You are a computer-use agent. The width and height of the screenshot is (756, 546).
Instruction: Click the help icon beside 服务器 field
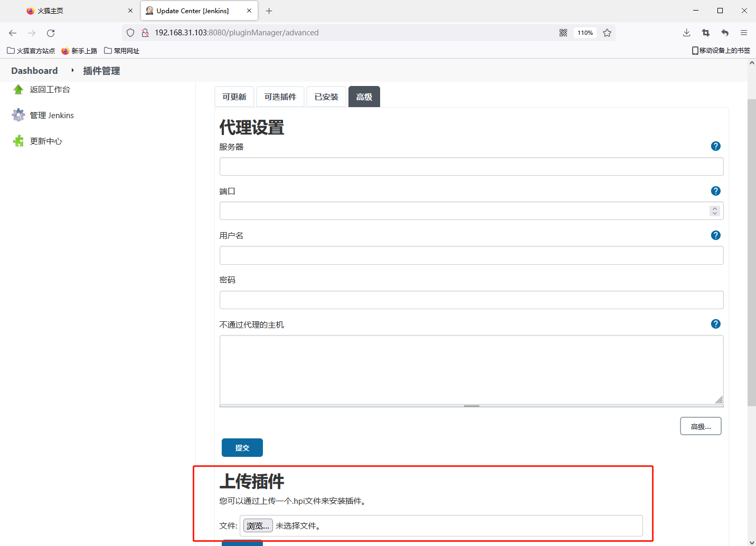[x=715, y=146]
